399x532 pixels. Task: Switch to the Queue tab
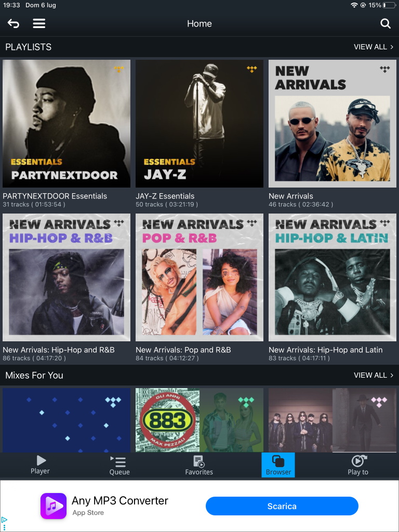[119, 465]
